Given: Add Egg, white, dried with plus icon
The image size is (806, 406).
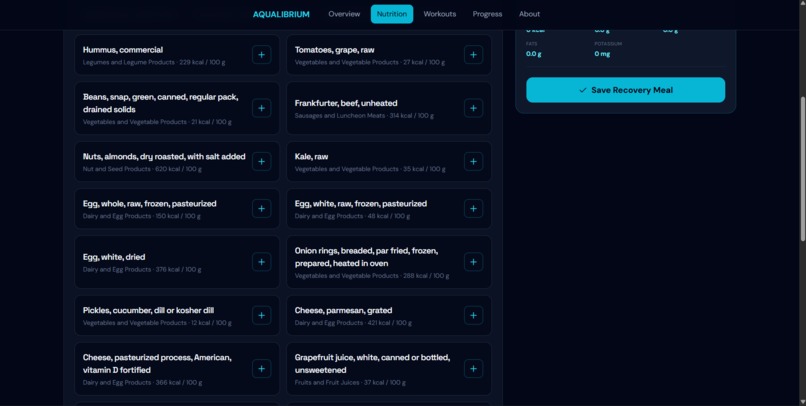Looking at the screenshot, I should 261,262.
